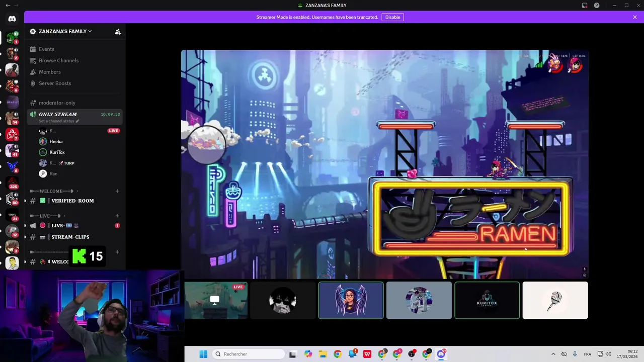Select the KURITOX participant tile
644x362 pixels.
point(487,300)
